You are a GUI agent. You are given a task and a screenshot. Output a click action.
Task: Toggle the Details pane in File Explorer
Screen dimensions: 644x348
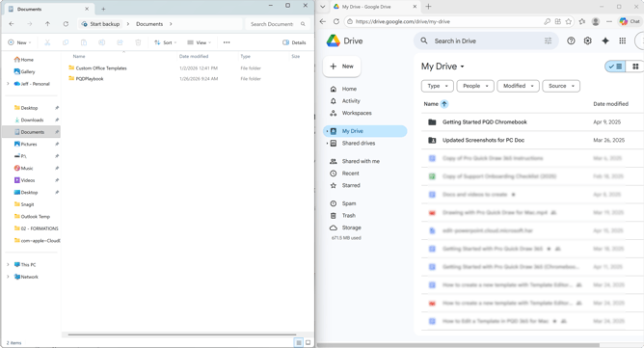(294, 42)
